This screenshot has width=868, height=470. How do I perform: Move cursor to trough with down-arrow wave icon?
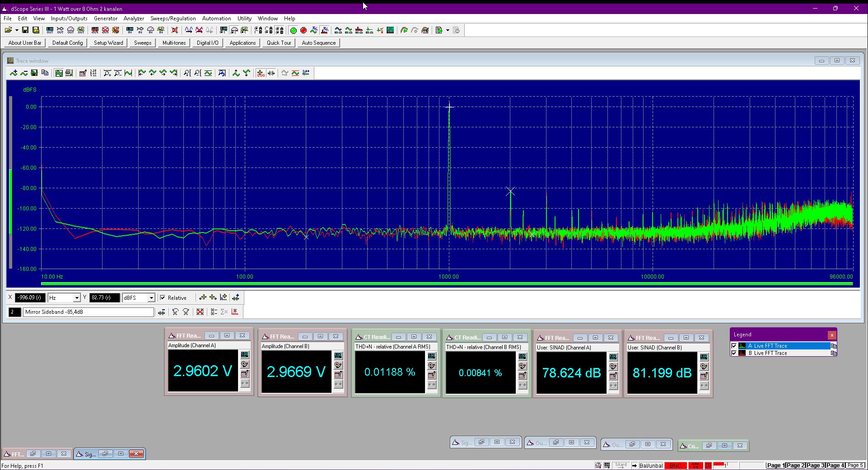[247, 73]
